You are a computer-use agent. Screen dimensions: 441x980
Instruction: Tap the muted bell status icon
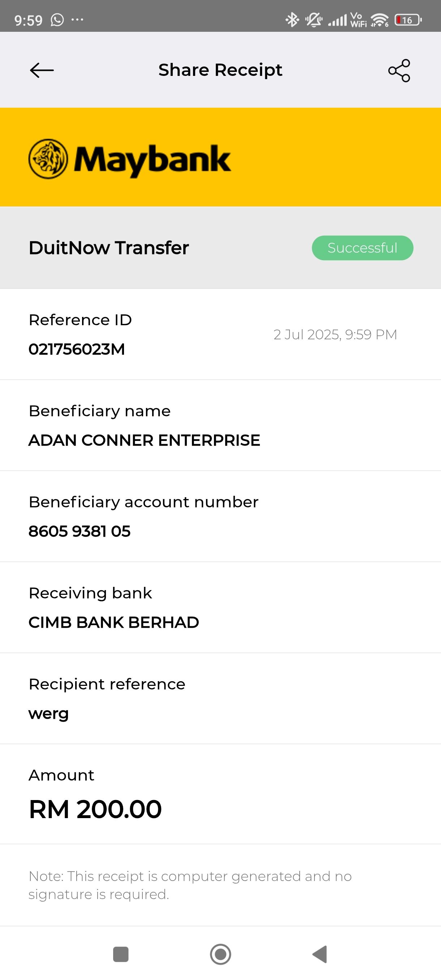[314, 20]
